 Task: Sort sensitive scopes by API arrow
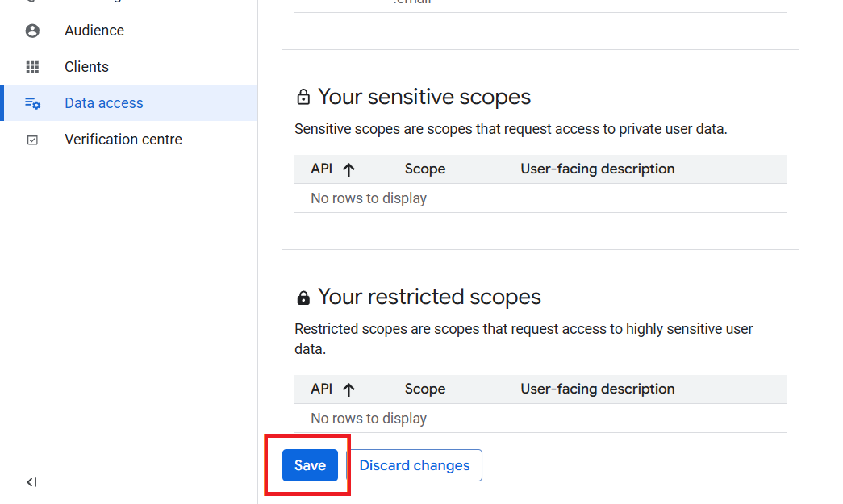[348, 170]
